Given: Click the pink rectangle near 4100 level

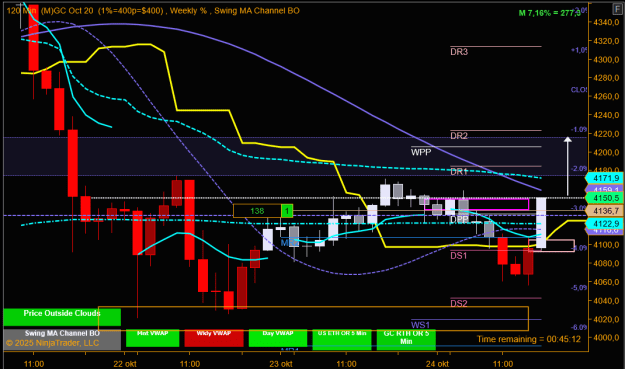Looking at the screenshot, I should (x=551, y=245).
